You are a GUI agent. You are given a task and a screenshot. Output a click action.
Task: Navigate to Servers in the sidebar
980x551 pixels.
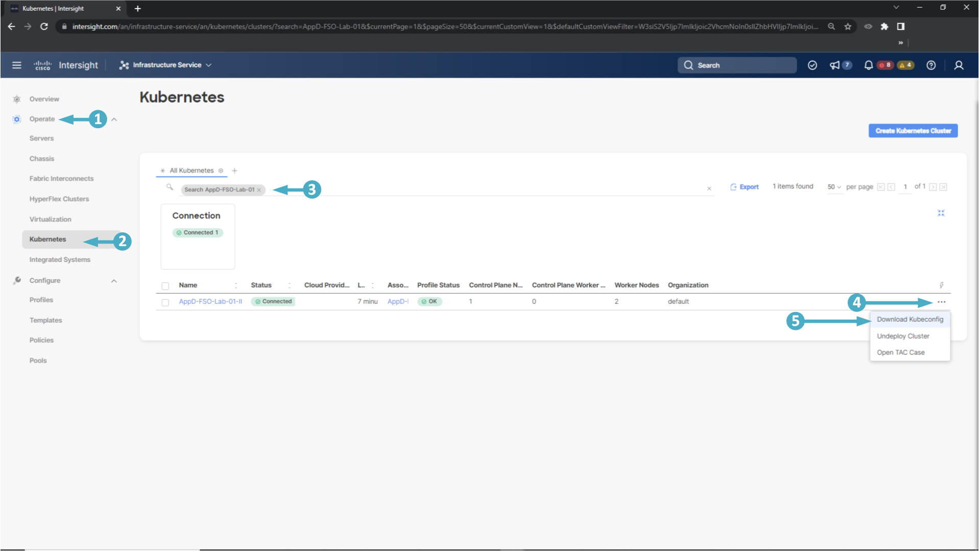[x=41, y=138]
